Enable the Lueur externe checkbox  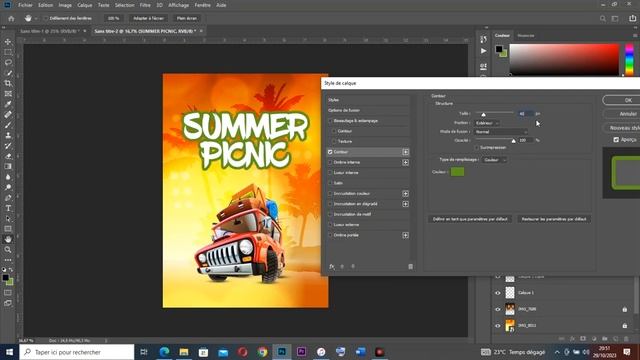tap(330, 224)
